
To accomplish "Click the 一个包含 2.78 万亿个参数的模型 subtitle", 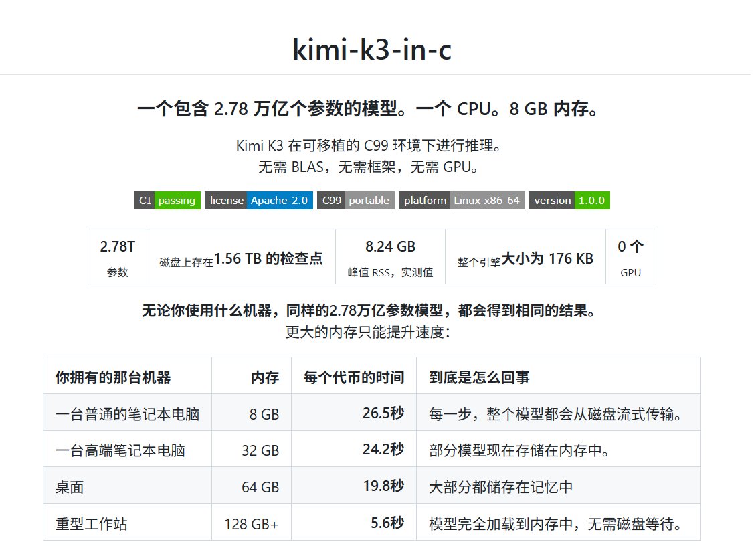I will [369, 108].
